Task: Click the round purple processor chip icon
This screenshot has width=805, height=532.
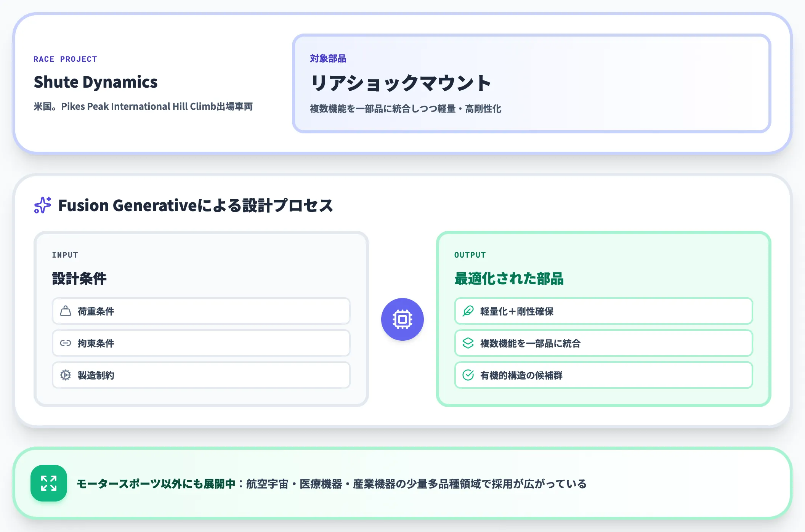Action: (402, 319)
